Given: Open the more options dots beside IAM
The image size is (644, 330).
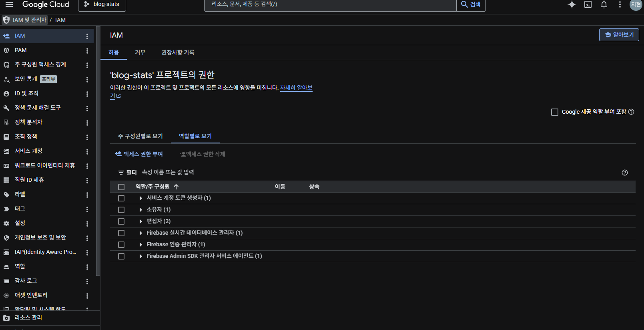Looking at the screenshot, I should coord(87,36).
